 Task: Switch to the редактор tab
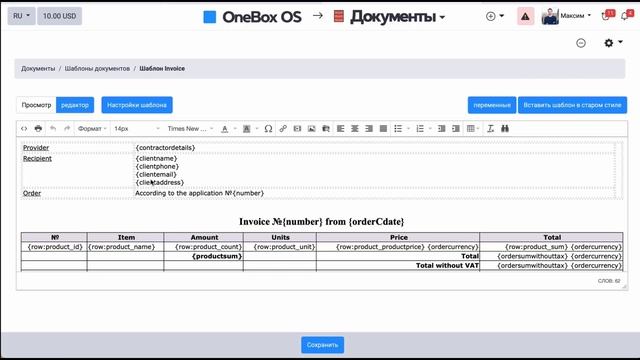(x=75, y=105)
